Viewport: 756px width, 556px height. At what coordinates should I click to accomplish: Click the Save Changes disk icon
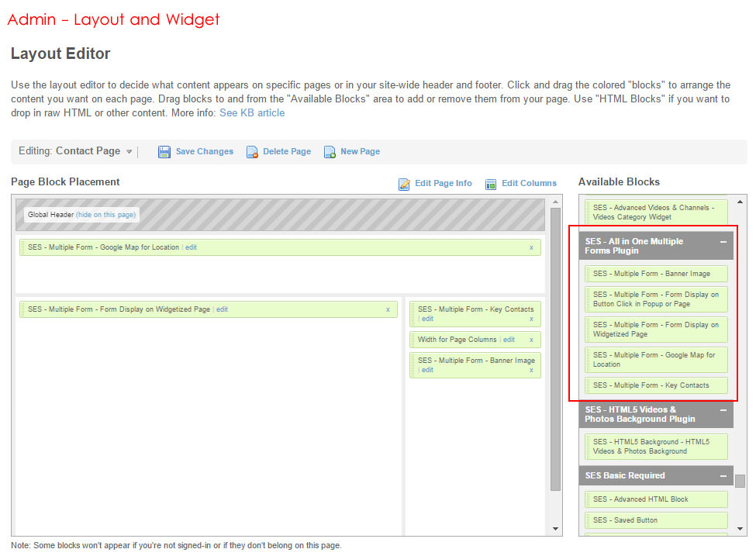click(164, 152)
